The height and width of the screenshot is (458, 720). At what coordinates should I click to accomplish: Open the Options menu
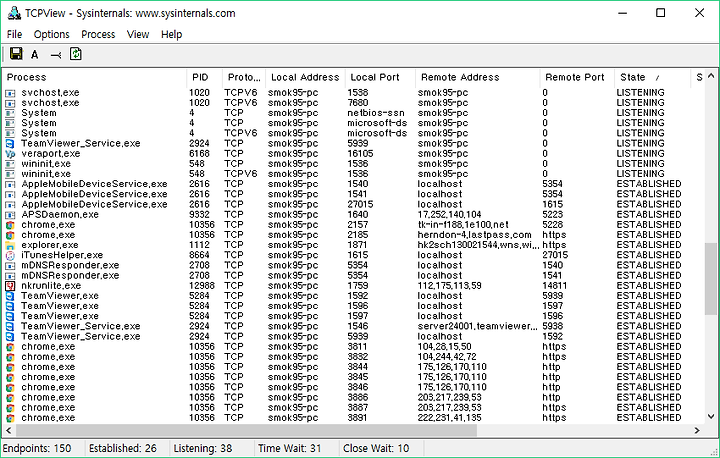[51, 34]
